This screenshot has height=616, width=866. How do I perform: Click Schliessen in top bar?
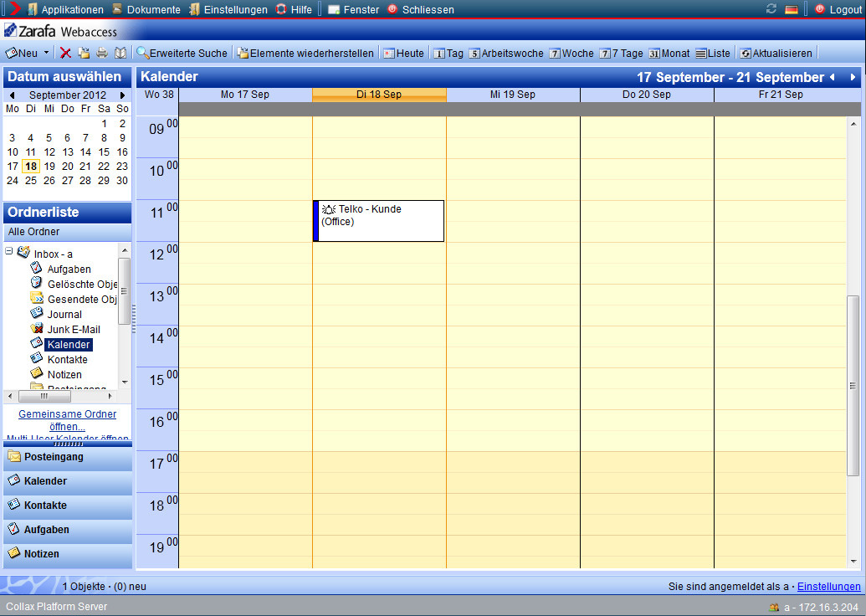pos(421,9)
